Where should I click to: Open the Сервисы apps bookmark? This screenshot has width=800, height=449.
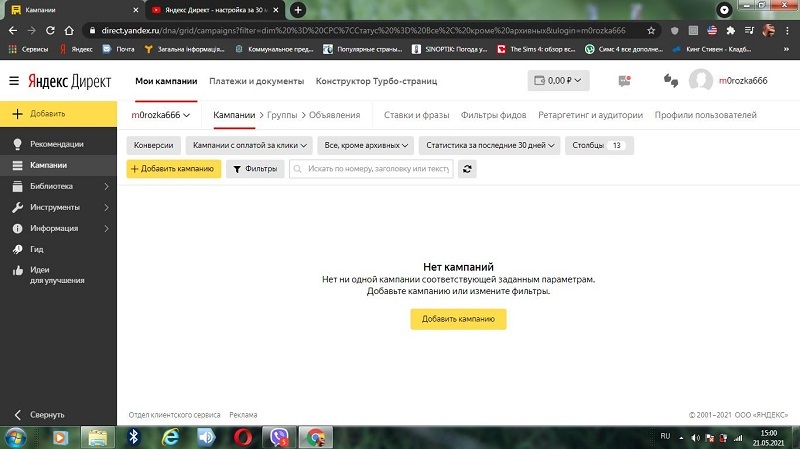(x=29, y=49)
